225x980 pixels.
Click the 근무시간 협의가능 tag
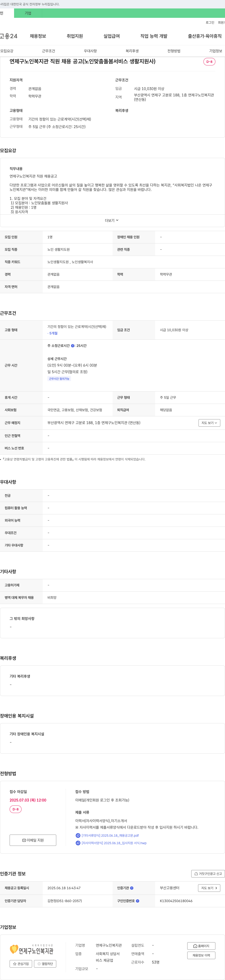click(59, 379)
